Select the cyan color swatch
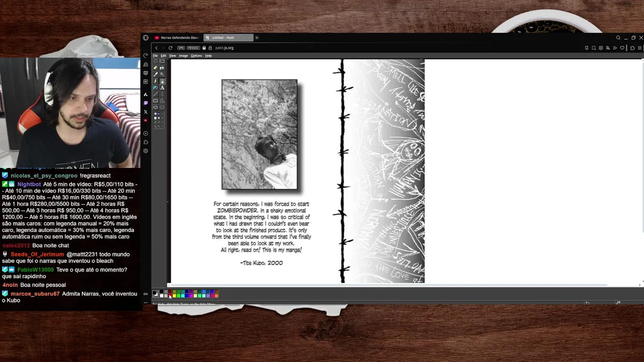Screen dimensions: 644x362 (x=183, y=296)
